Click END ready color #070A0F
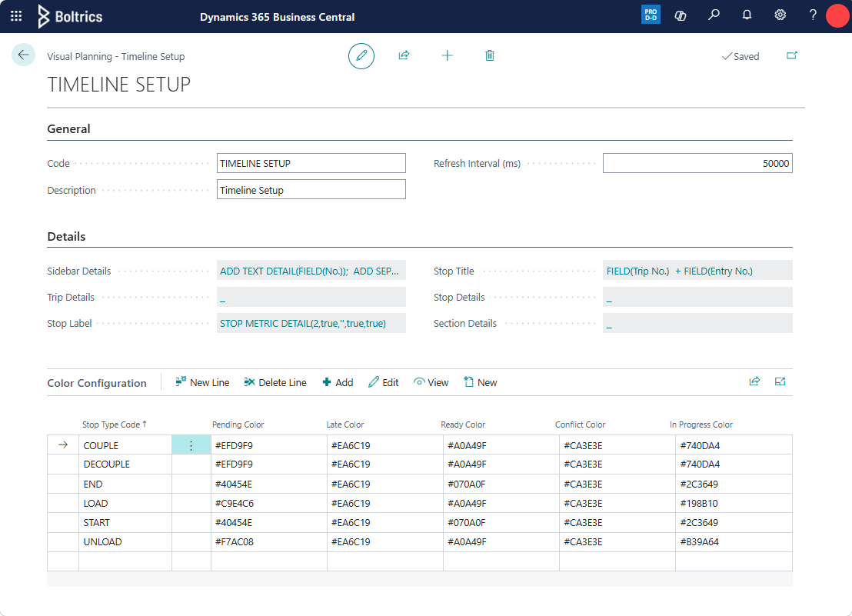852x616 pixels. (501, 484)
